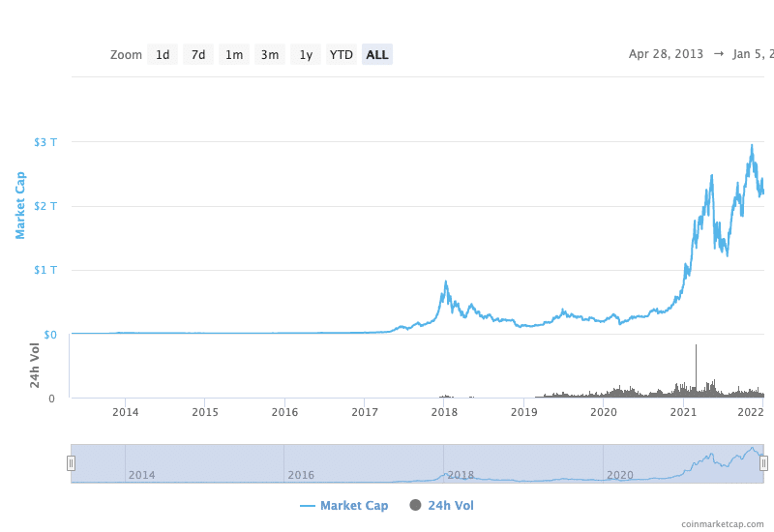
Task: Click navigator timeline at 2020 label
Action: tap(619, 475)
